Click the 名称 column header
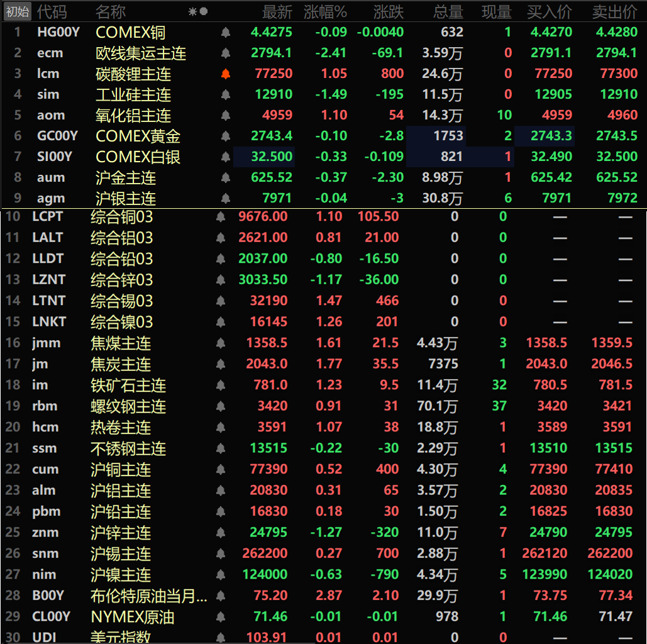This screenshot has height=644, width=647. [111, 11]
